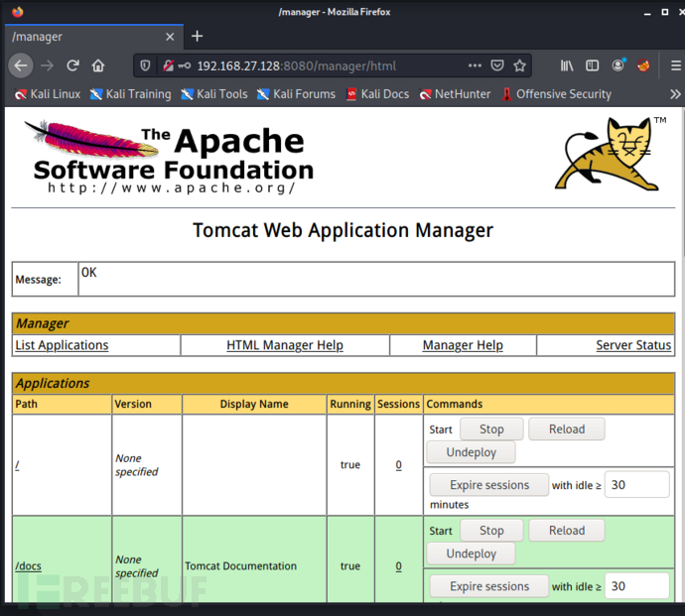Reload the /docs application
Image resolution: width=685 pixels, height=616 pixels.
567,531
